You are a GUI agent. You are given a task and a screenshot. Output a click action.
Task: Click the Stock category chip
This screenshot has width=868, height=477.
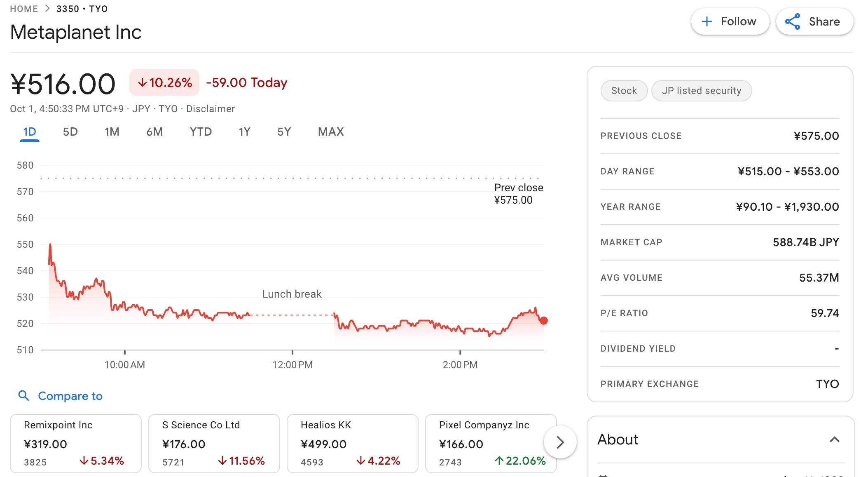point(624,91)
